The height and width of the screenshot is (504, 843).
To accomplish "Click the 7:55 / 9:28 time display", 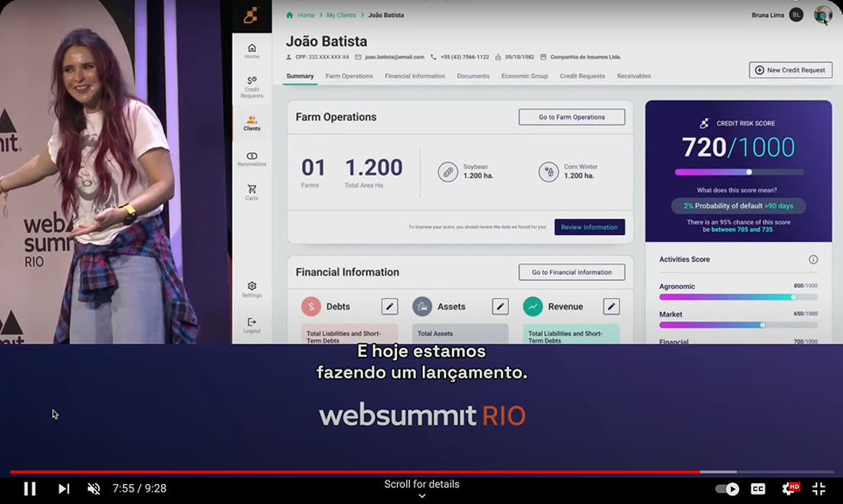I will tap(139, 489).
